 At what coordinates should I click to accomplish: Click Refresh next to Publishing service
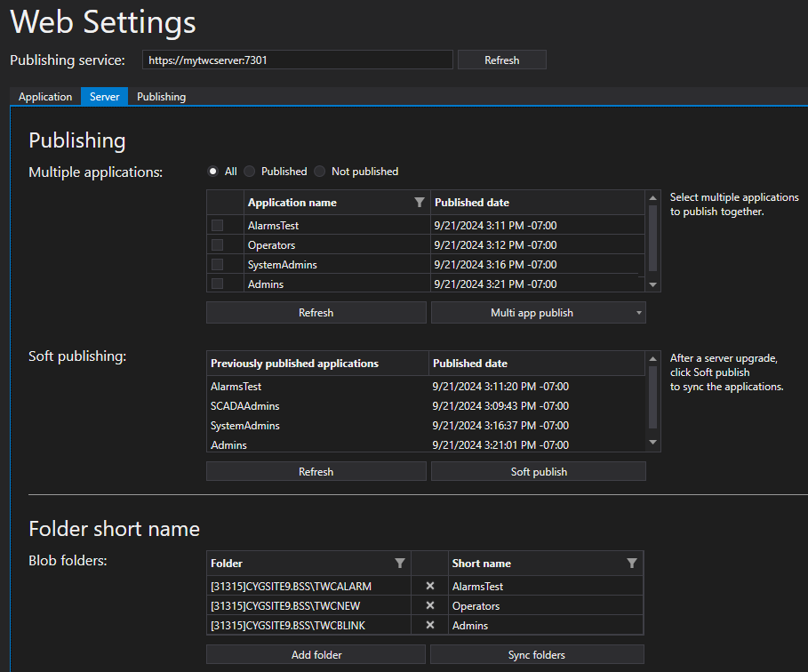(x=502, y=60)
